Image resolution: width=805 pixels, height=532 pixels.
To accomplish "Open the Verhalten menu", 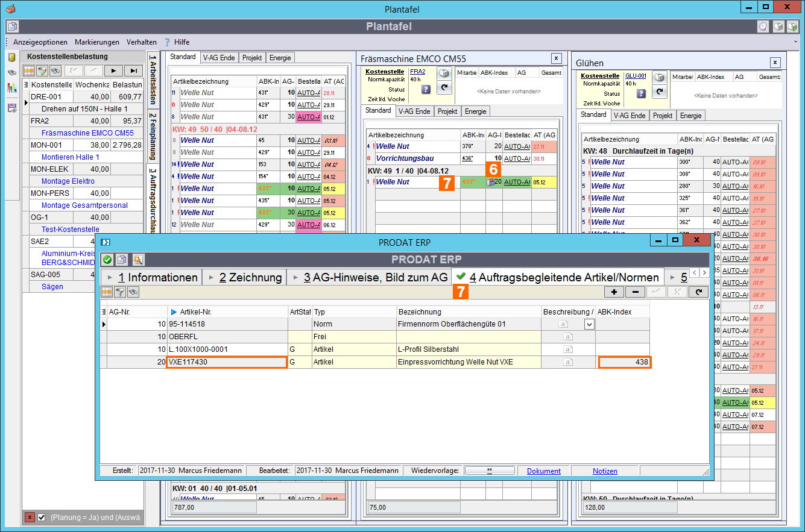I will pyautogui.click(x=142, y=42).
